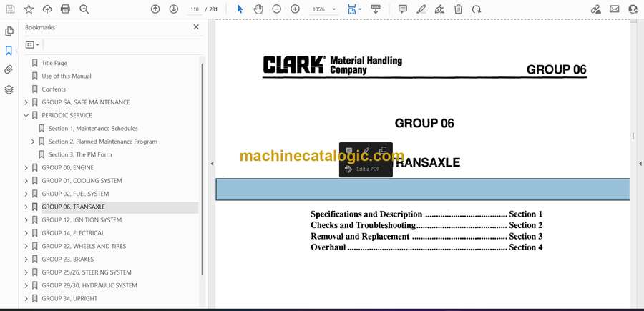Open the Use of this Manual bookmark

click(67, 76)
